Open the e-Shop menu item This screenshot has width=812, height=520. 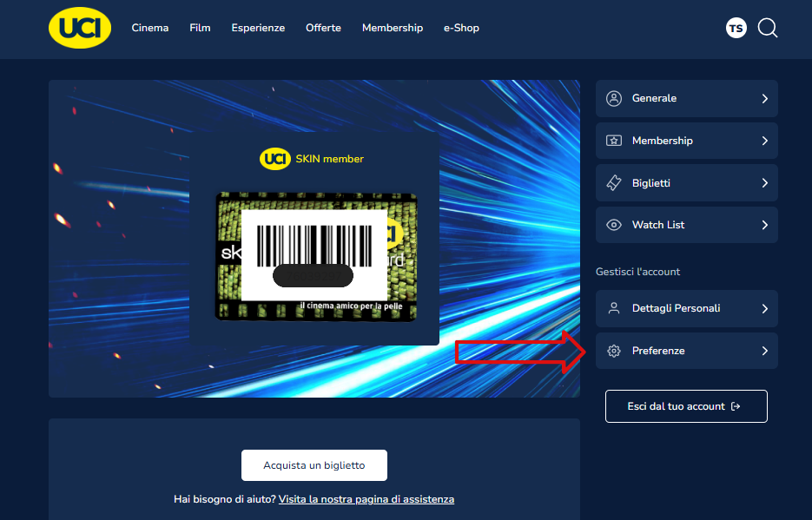[461, 28]
